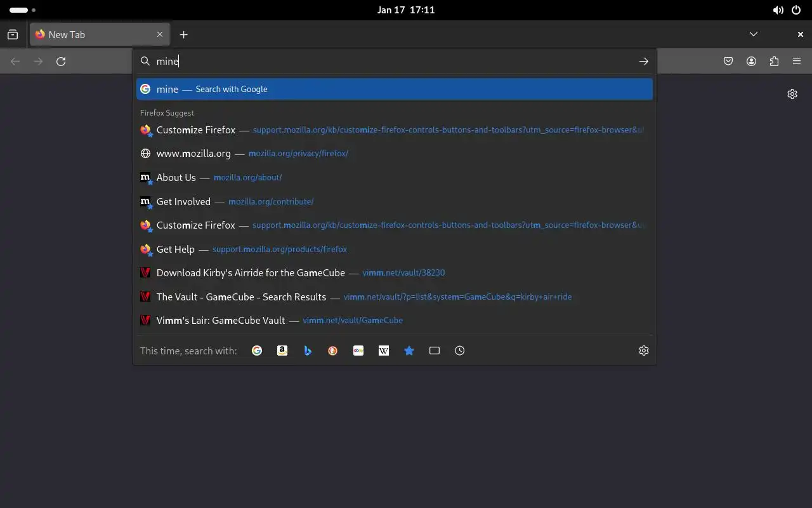The width and height of the screenshot is (812, 508).
Task: Click the address bar search magnifier icon
Action: pyautogui.click(x=145, y=61)
